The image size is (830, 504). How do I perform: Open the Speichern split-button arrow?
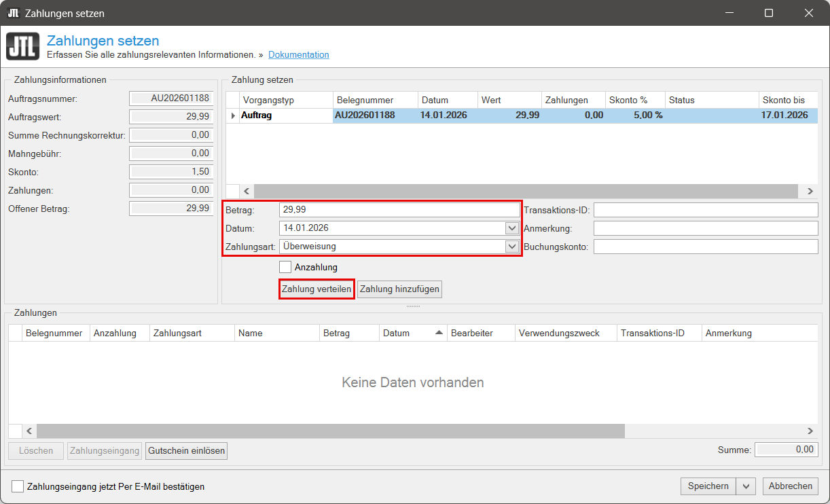[x=746, y=486]
